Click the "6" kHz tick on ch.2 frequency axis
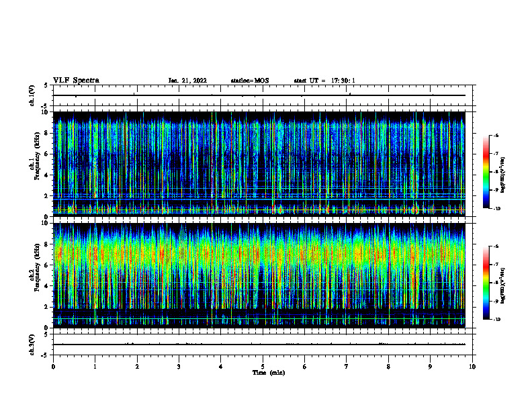Screen dimensions: 532x411 click(47, 265)
